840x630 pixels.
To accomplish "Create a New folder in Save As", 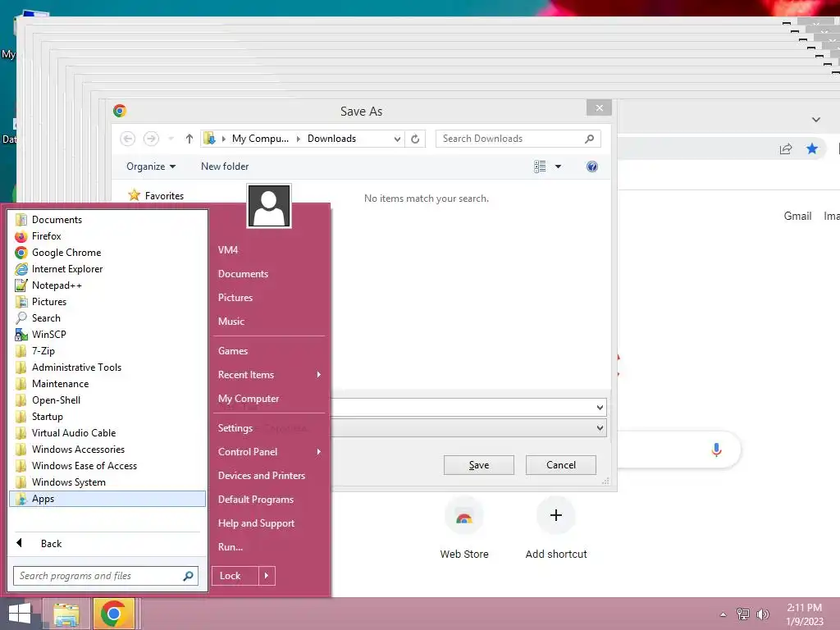I will click(x=225, y=167).
